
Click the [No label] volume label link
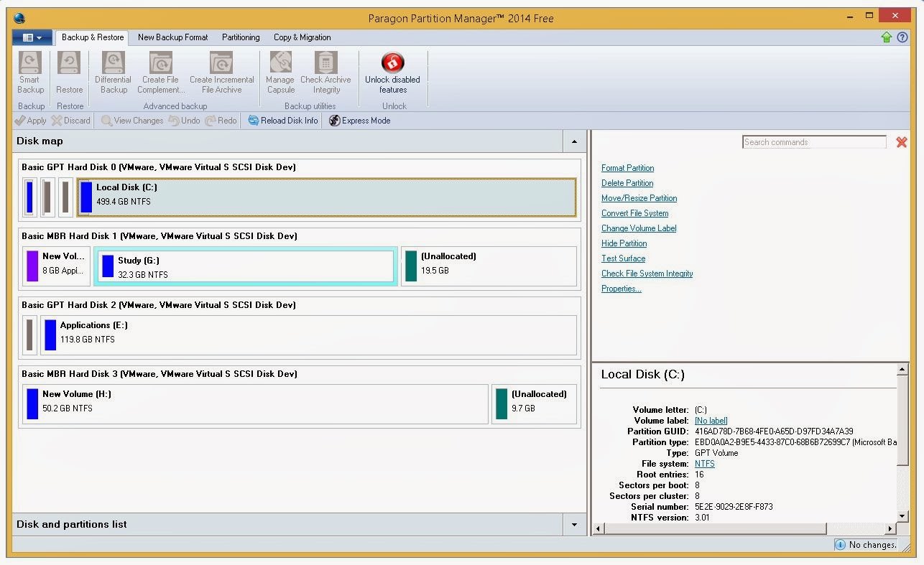click(711, 421)
